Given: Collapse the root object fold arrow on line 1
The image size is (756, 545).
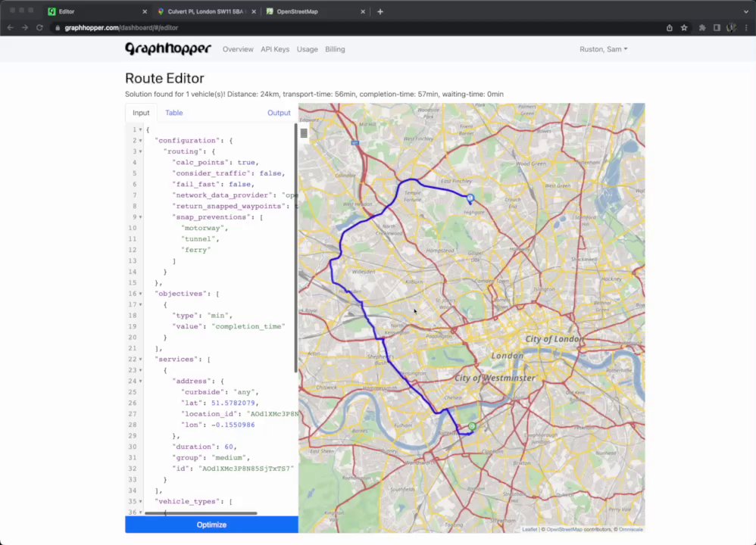Looking at the screenshot, I should tap(141, 129).
